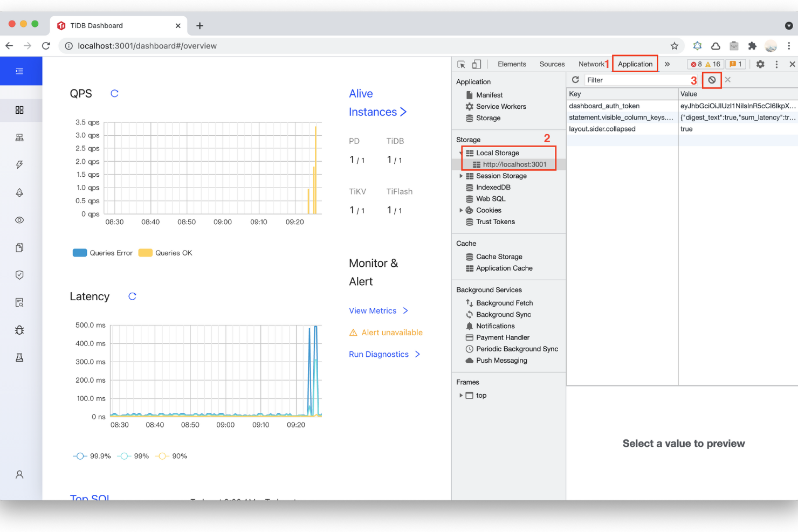Open the Network tab in DevTools
The image size is (798, 532).
click(x=590, y=64)
